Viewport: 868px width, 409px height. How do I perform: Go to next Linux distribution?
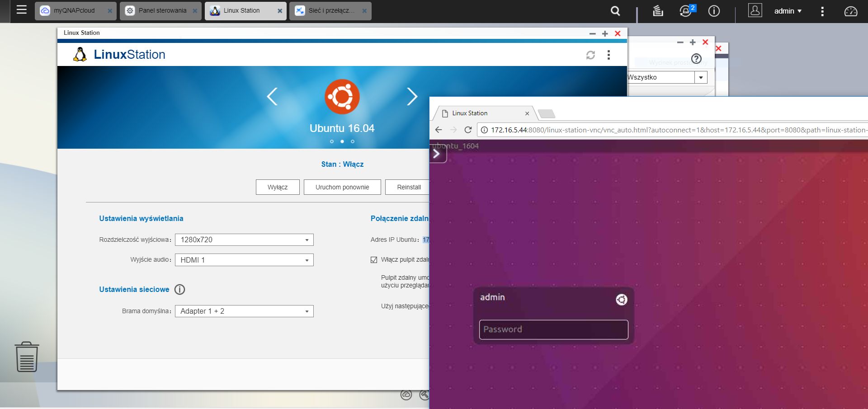[412, 96]
